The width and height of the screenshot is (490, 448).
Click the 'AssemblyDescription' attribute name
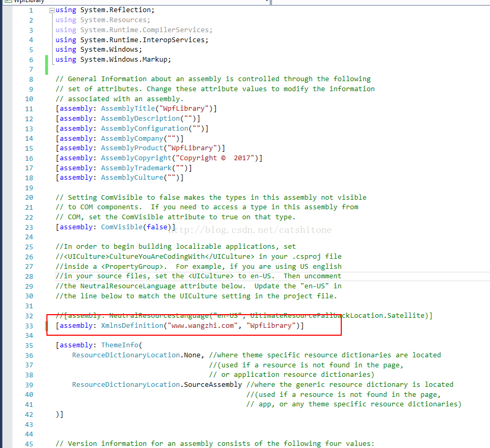[140, 119]
